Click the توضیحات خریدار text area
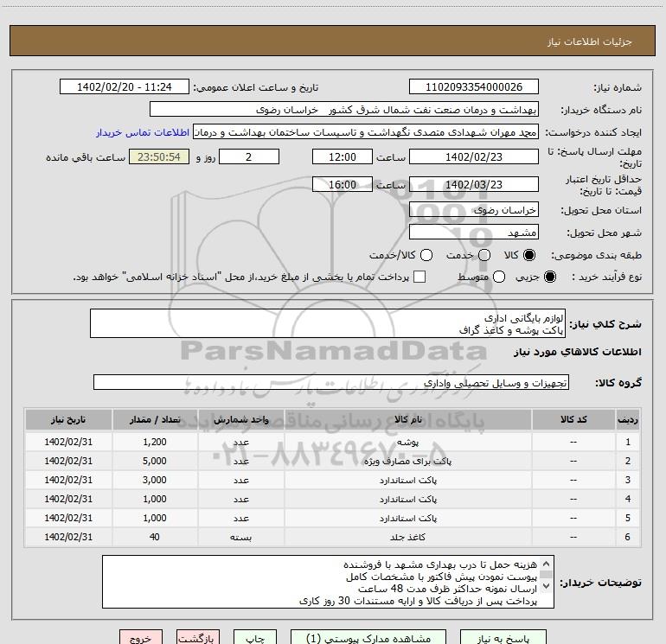The width and height of the screenshot is (666, 644). pos(328,582)
